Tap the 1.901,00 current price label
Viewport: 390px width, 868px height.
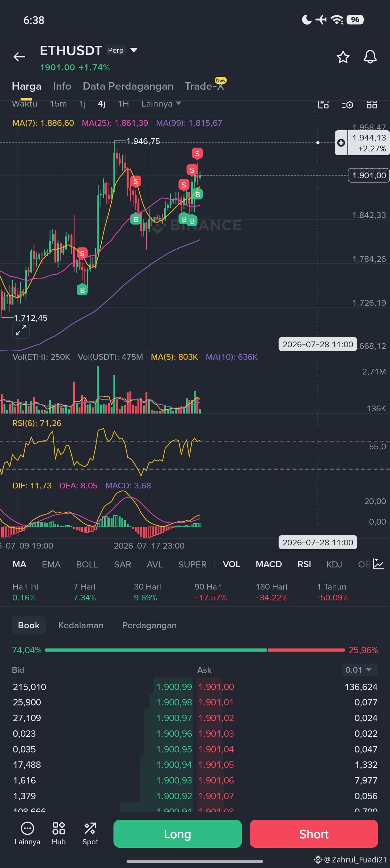pyautogui.click(x=369, y=175)
